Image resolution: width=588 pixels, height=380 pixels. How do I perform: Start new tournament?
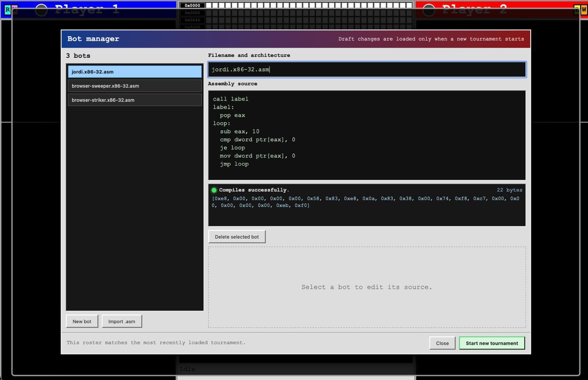coord(492,343)
